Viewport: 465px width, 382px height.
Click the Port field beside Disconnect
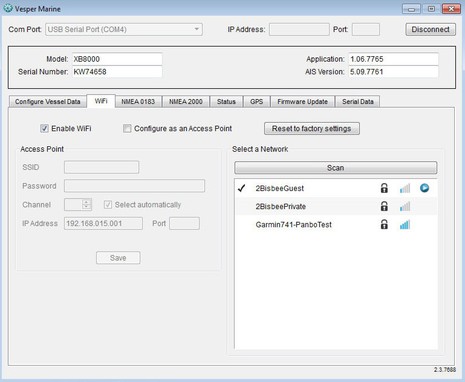pyautogui.click(x=366, y=29)
